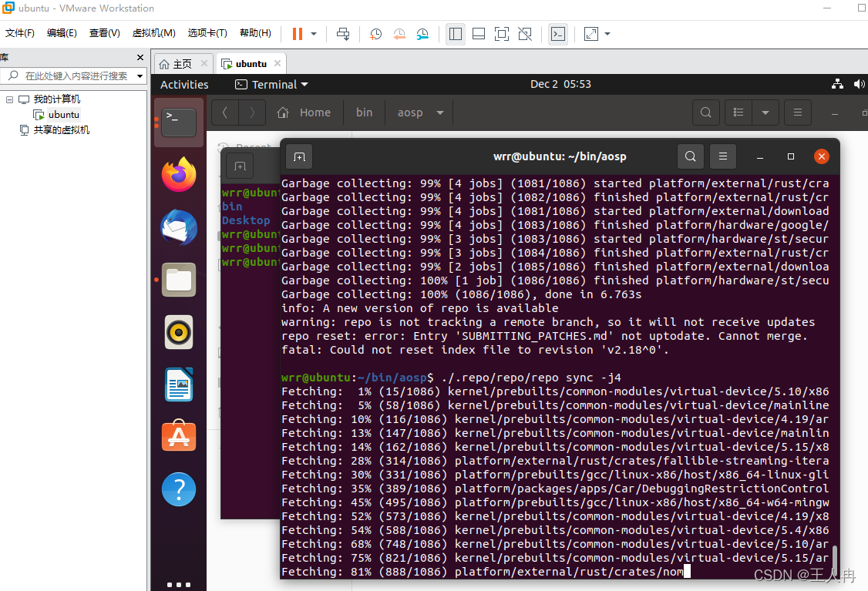Screen dimensions: 868x591
Task: Toggle Unity mode in VMware toolbar
Action: click(x=525, y=34)
